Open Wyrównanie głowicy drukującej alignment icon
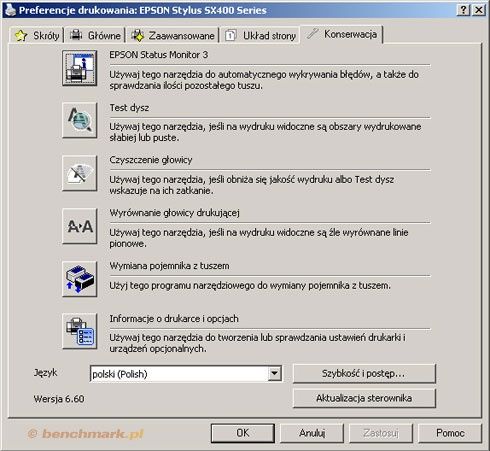 pyautogui.click(x=80, y=226)
